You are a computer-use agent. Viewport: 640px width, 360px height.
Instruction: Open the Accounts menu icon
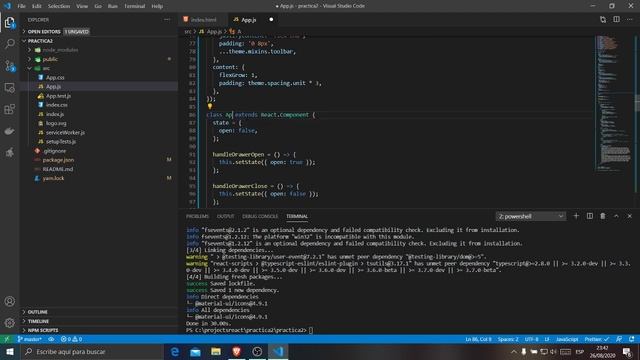[x=9, y=301]
